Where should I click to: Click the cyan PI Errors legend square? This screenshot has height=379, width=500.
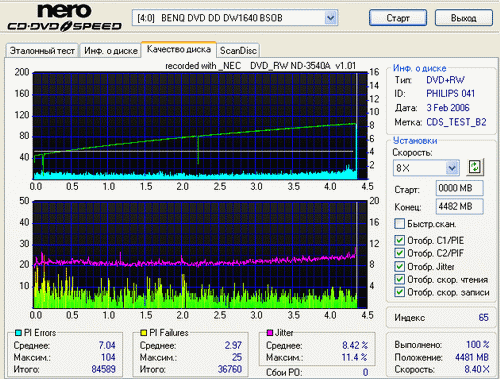click(19, 333)
